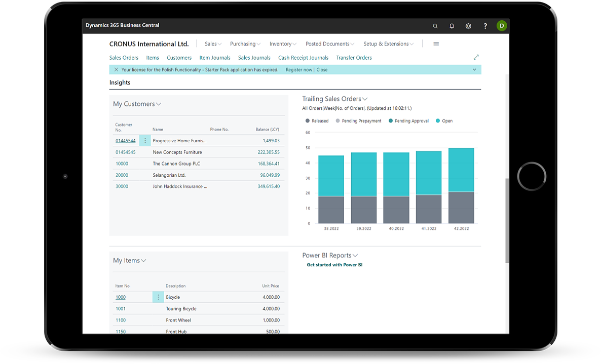Open item number 1001
The height and width of the screenshot is (364, 601).
121,308
